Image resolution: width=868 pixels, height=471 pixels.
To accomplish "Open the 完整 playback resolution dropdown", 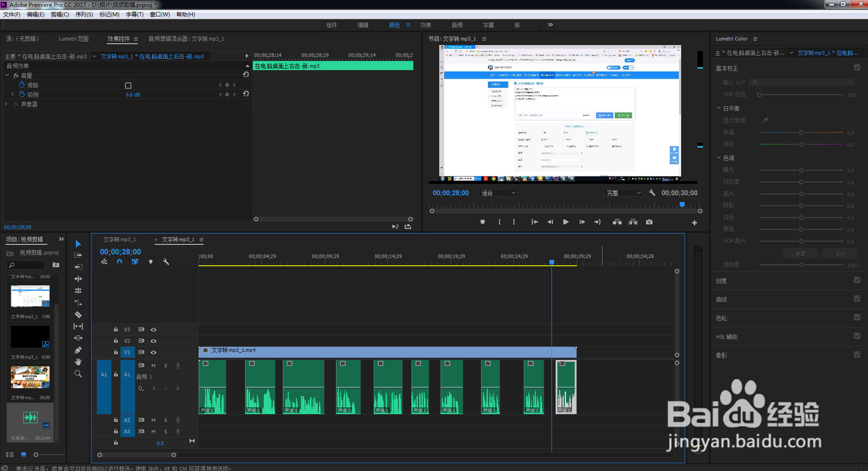I will click(x=624, y=193).
